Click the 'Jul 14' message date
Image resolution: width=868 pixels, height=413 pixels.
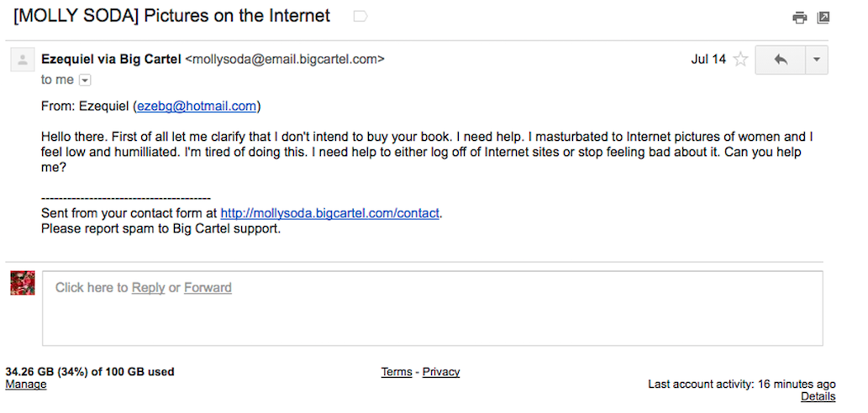[x=708, y=60]
